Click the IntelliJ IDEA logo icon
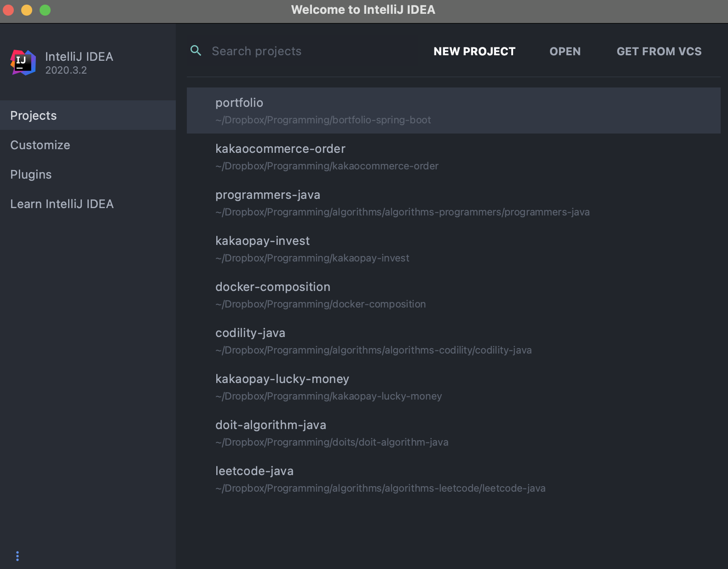The height and width of the screenshot is (569, 728). (23, 63)
